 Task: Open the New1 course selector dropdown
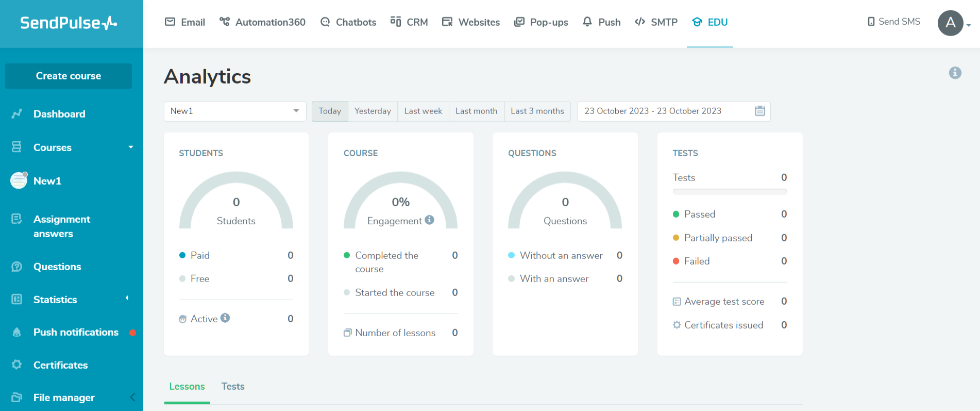click(x=235, y=111)
